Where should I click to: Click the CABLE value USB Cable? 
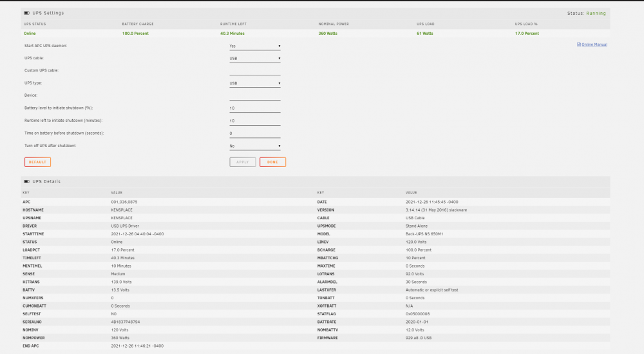click(x=415, y=218)
